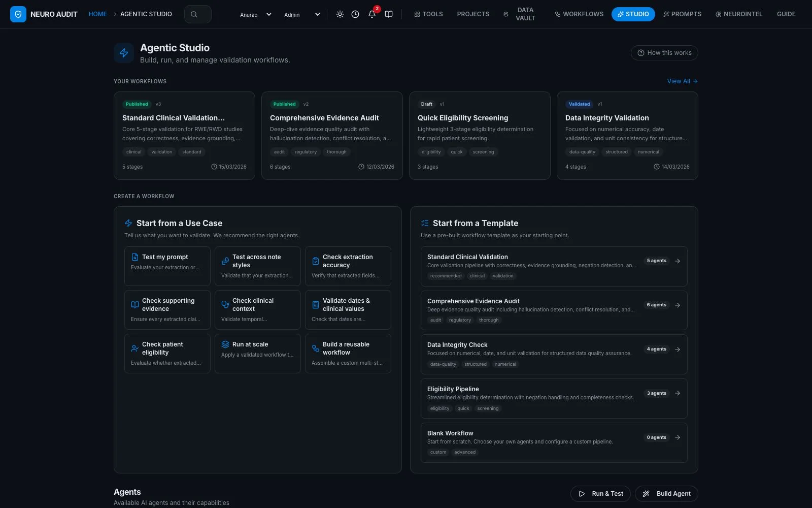812x508 pixels.
Task: Open Data Integrity Check template arrow
Action: (678, 350)
